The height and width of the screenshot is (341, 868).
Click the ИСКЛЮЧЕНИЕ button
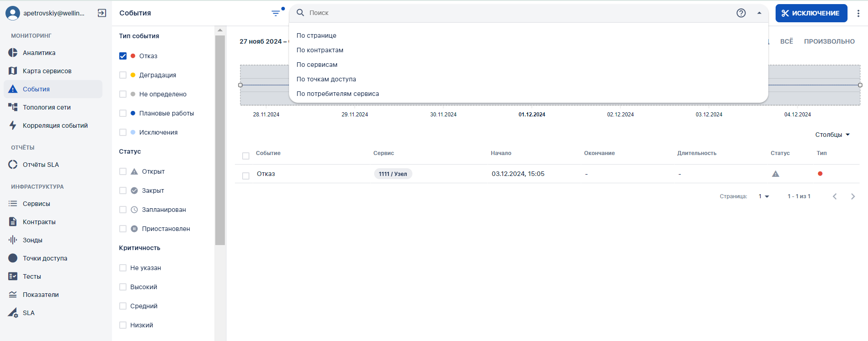[x=811, y=13]
